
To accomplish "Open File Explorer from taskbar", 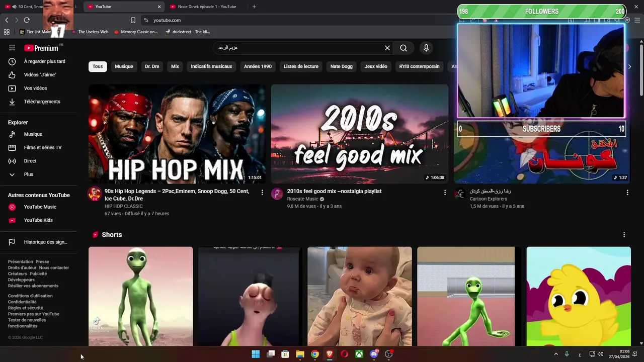I will tap(300, 354).
